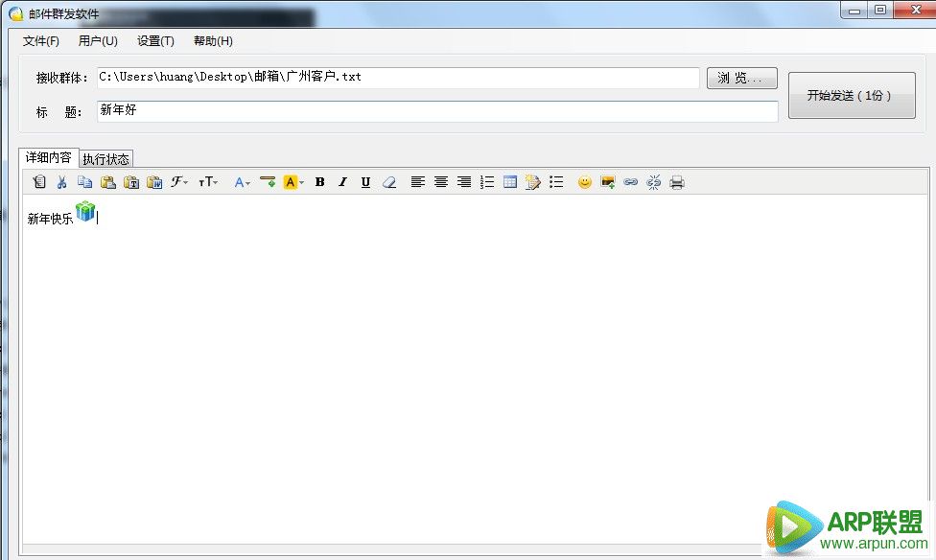The width and height of the screenshot is (936, 560).
Task: Click the eraser remove-formatting icon
Action: point(389,182)
